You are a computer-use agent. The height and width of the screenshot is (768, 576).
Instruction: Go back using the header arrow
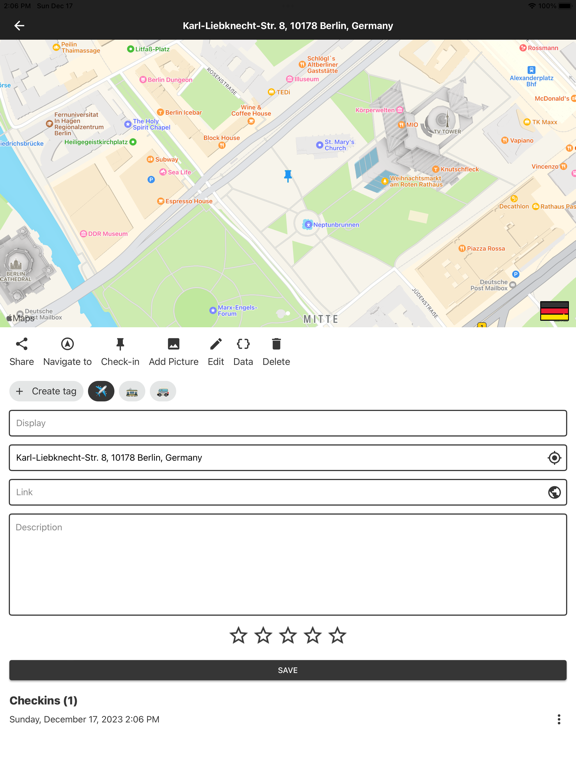click(19, 25)
